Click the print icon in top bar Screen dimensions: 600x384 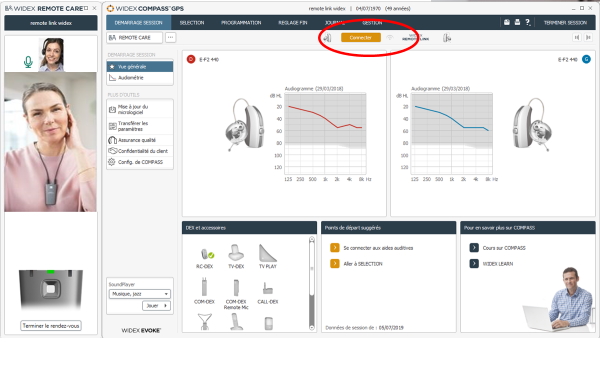click(x=517, y=22)
